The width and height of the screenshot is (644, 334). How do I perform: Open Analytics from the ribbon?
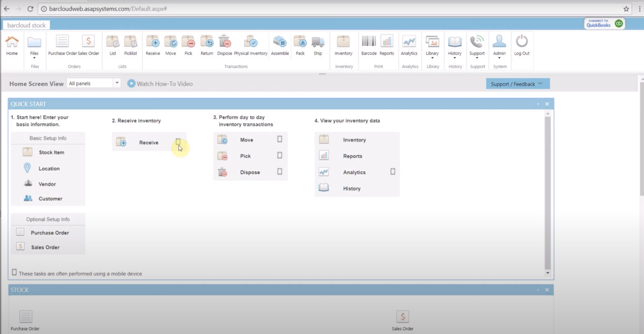(408, 46)
